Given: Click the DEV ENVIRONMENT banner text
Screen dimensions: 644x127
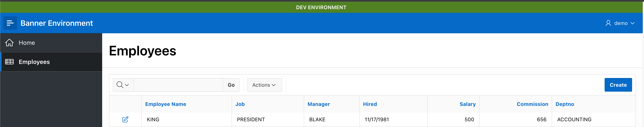Looking at the screenshot, I should tap(321, 7).
